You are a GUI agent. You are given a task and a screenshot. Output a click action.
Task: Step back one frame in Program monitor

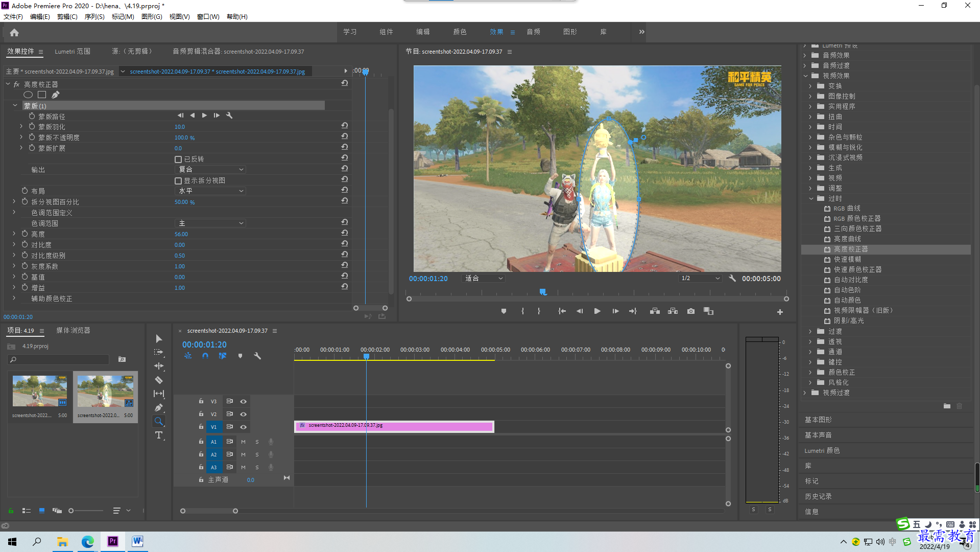(579, 311)
